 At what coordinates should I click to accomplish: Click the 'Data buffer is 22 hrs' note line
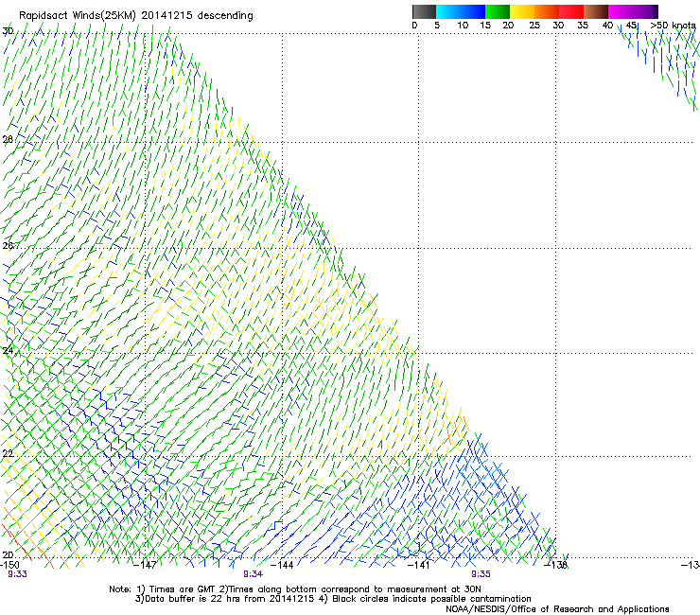pos(333,599)
